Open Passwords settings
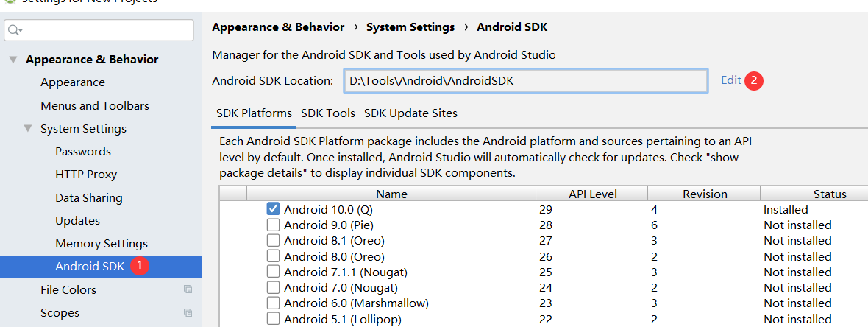This screenshot has width=868, height=327. point(83,151)
